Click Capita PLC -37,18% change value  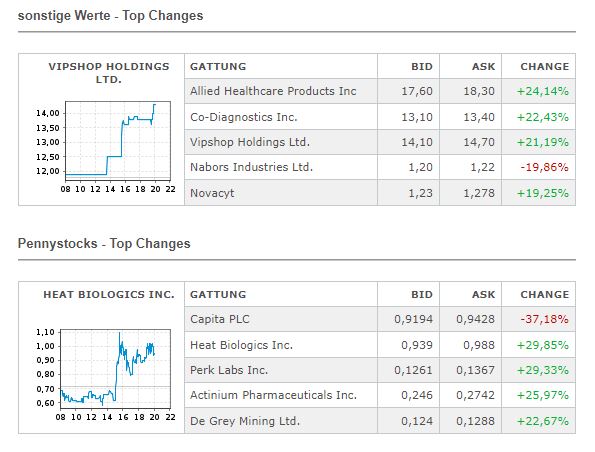[x=544, y=319]
